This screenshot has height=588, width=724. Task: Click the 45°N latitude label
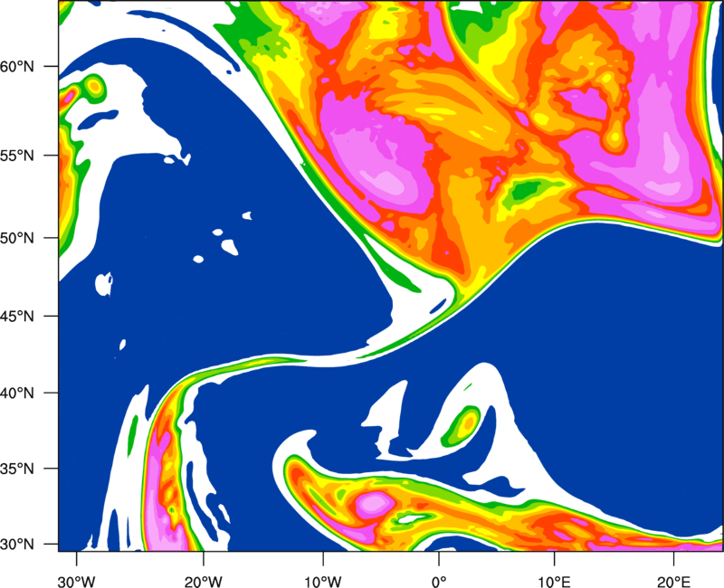[17, 316]
